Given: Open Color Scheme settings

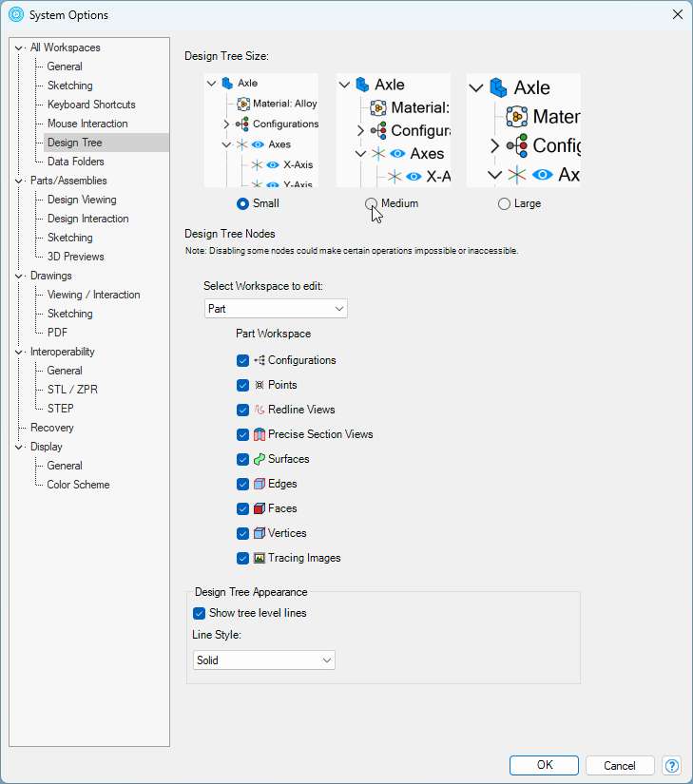Looking at the screenshot, I should click(x=78, y=485).
